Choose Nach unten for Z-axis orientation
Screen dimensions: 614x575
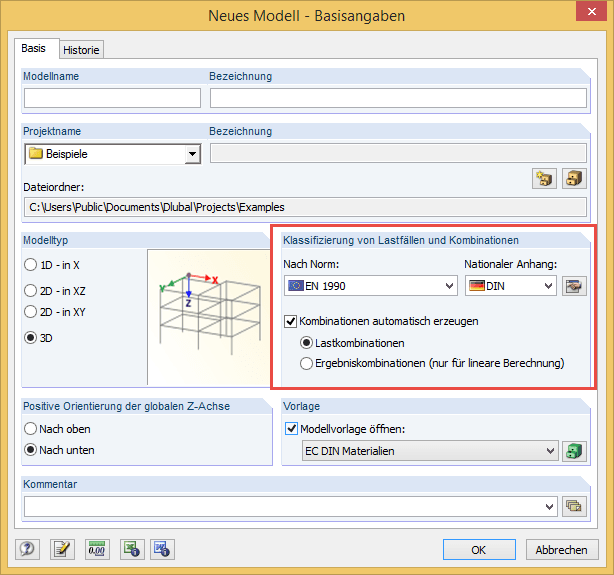[x=59, y=450]
